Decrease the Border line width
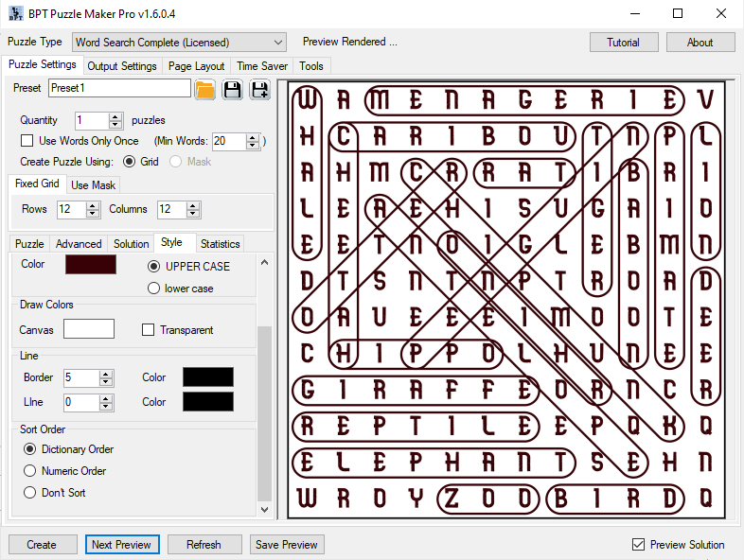The width and height of the screenshot is (744, 560). pos(106,382)
